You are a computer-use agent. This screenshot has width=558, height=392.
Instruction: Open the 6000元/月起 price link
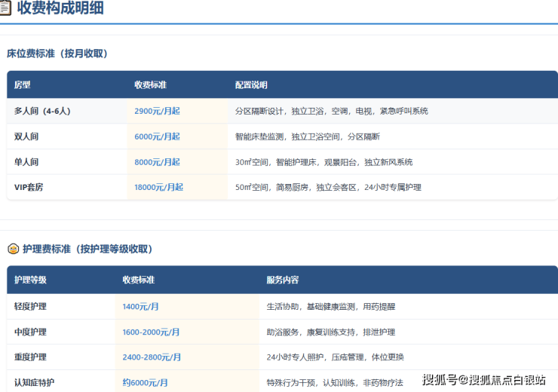(x=157, y=136)
